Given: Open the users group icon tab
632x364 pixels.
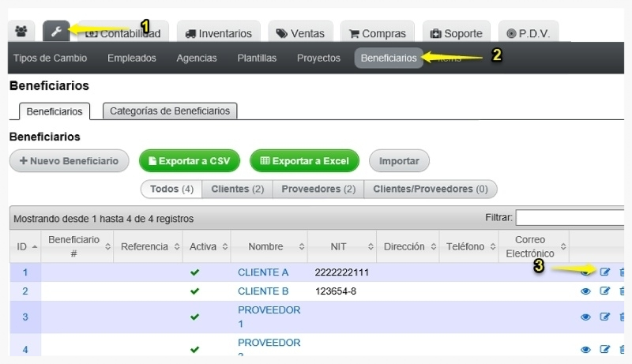Looking at the screenshot, I should pos(21,31).
